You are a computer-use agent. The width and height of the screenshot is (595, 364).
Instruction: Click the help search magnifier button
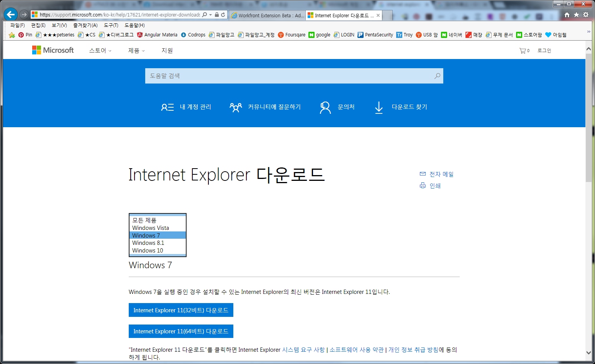click(x=437, y=76)
